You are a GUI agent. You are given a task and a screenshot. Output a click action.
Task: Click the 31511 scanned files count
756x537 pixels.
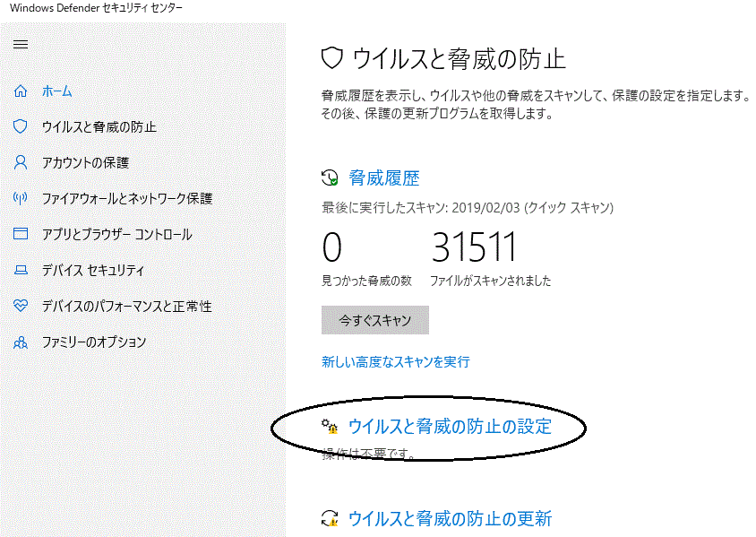coord(474,247)
